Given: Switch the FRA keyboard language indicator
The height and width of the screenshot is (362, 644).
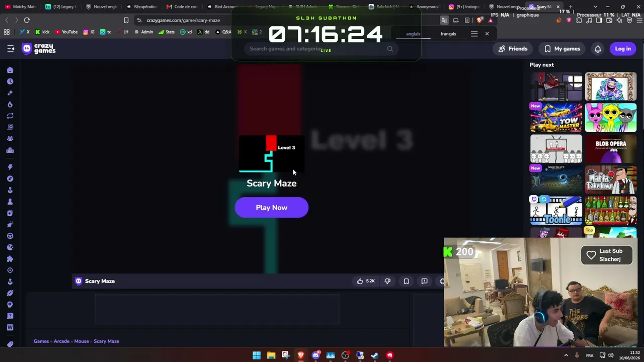Looking at the screenshot, I should point(590,355).
